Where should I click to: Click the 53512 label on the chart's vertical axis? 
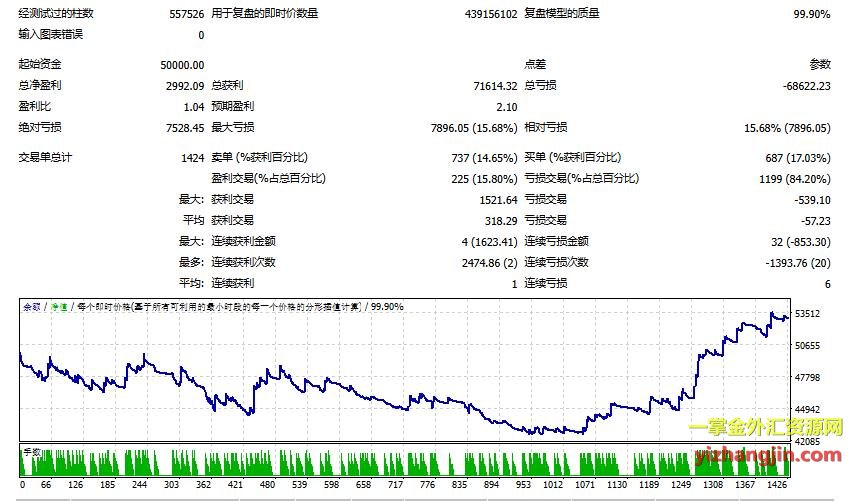click(808, 314)
